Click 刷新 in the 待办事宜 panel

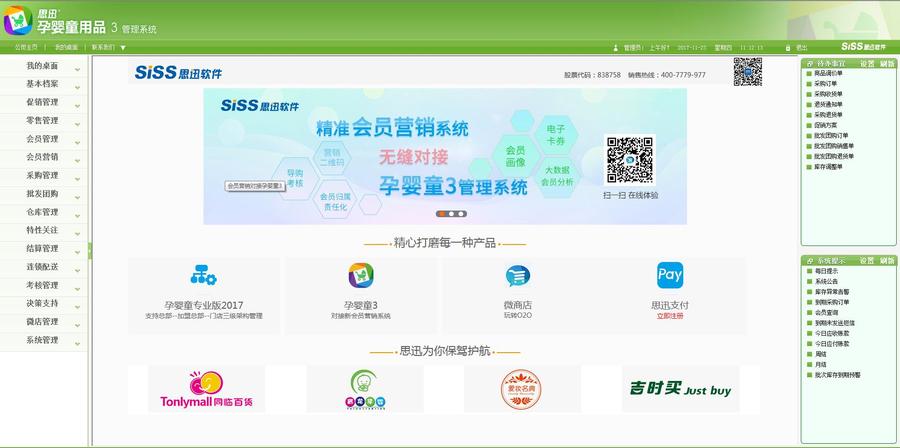click(x=887, y=63)
